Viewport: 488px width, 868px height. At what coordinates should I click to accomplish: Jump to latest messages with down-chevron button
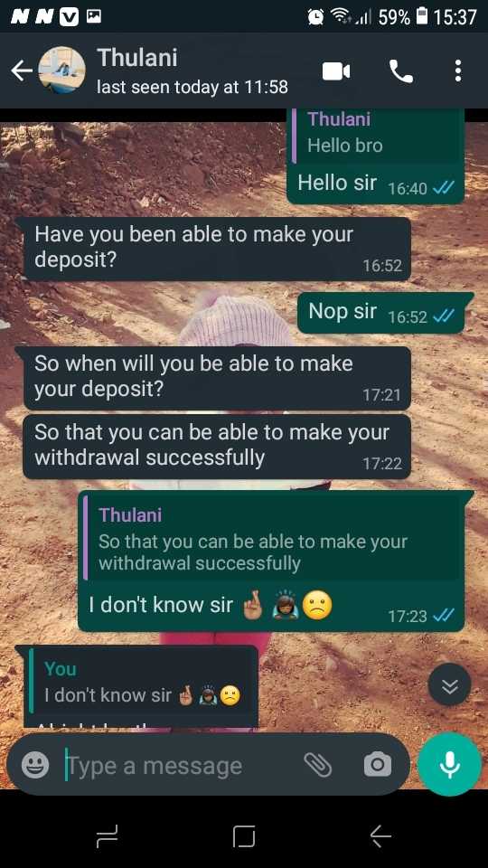[449, 686]
